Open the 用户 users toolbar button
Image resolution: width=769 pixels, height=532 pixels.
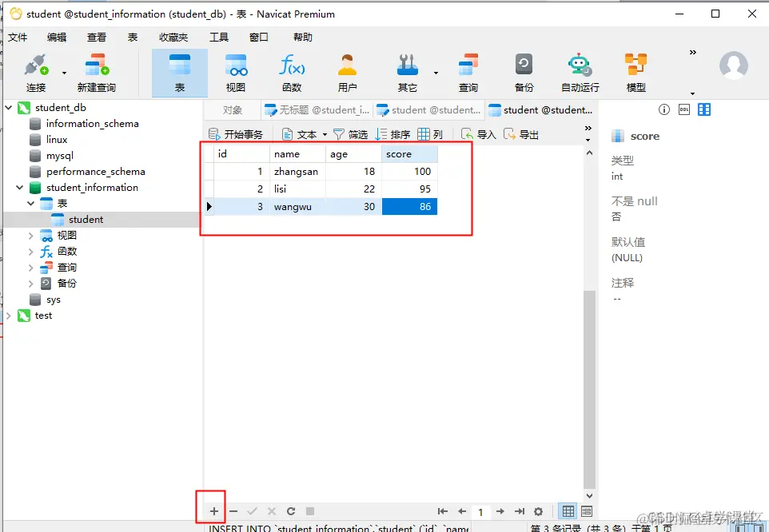(x=347, y=73)
